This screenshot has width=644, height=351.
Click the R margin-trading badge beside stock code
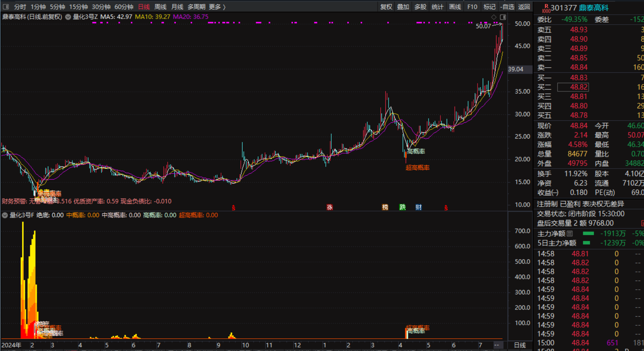click(x=546, y=7)
